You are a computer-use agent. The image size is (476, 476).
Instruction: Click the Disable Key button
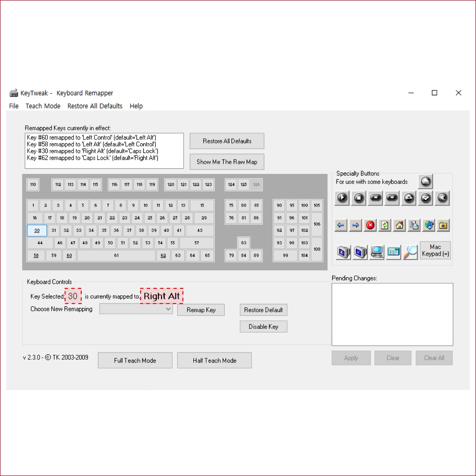point(264,327)
